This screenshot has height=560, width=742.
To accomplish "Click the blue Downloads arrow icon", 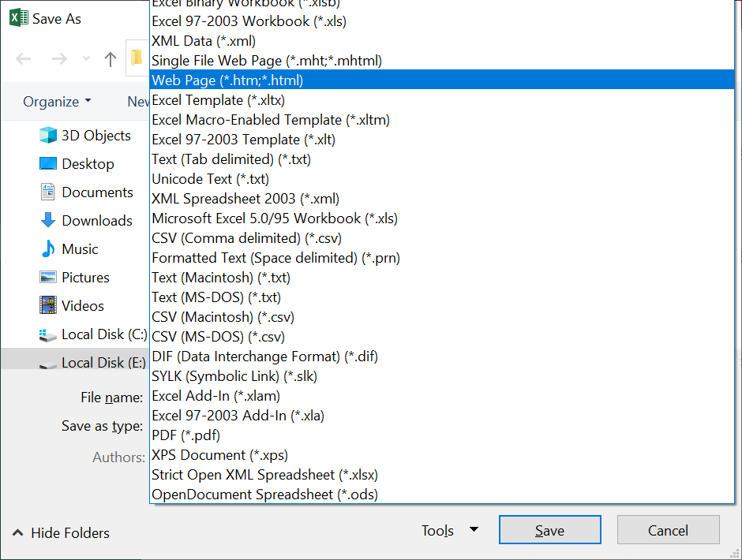I will (48, 220).
